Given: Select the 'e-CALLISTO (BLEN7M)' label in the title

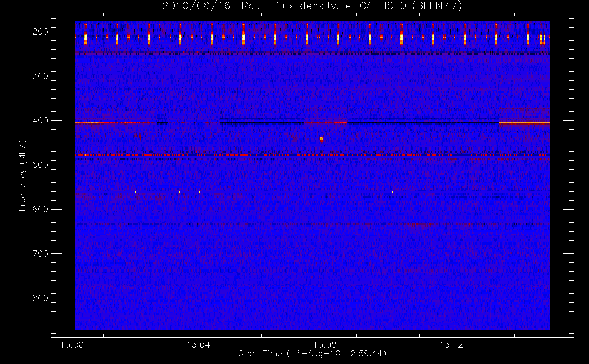Looking at the screenshot, I should point(404,6).
